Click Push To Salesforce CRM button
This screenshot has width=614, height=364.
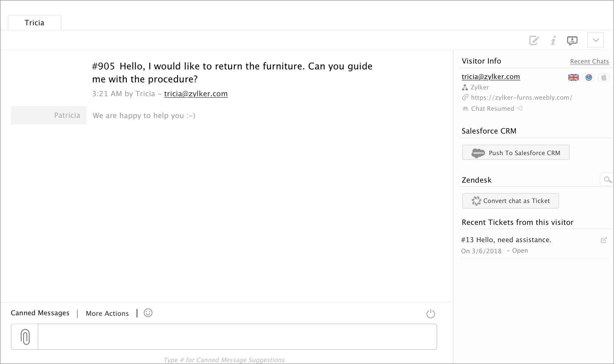pyautogui.click(x=516, y=152)
